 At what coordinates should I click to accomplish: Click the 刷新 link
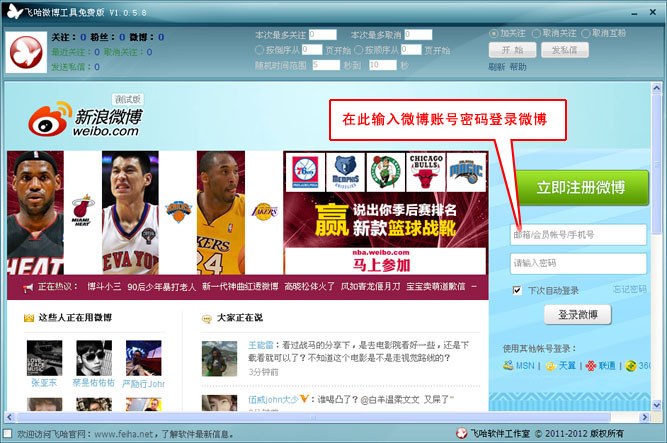tap(496, 67)
